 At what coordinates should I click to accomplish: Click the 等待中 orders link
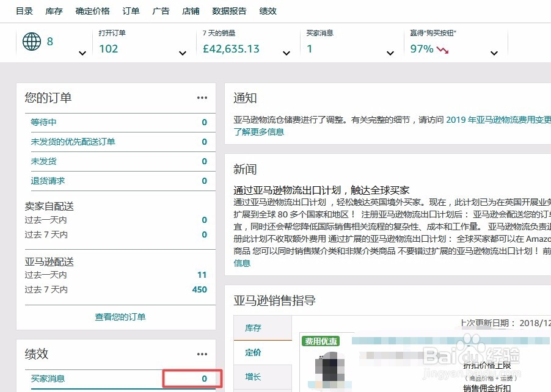pos(43,122)
